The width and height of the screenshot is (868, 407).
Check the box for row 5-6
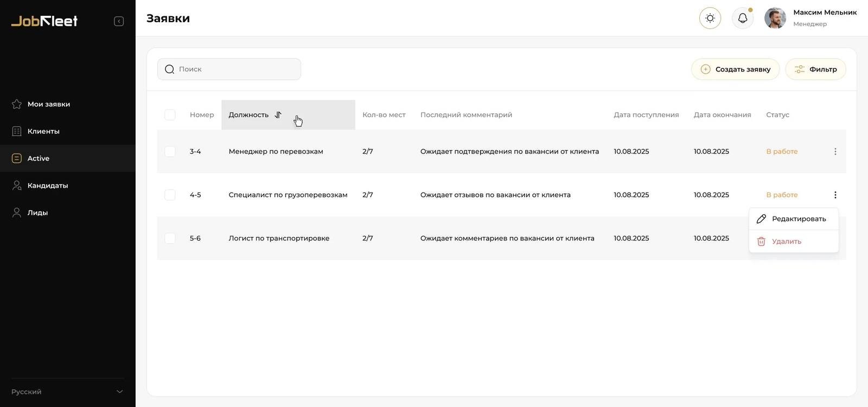[170, 238]
